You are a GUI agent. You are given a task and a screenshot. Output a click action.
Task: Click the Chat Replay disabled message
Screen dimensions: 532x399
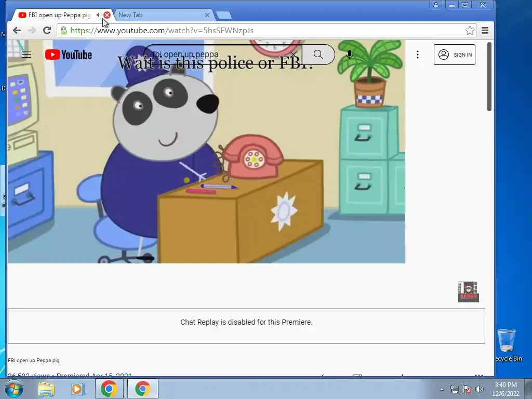[x=246, y=322]
